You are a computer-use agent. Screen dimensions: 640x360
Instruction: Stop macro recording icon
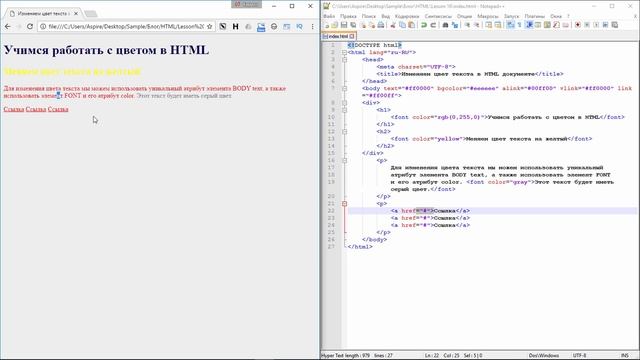(x=587, y=25)
